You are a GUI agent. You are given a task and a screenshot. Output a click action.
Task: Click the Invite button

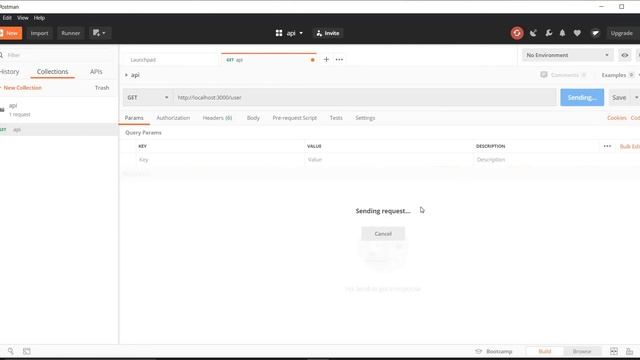[x=328, y=33]
